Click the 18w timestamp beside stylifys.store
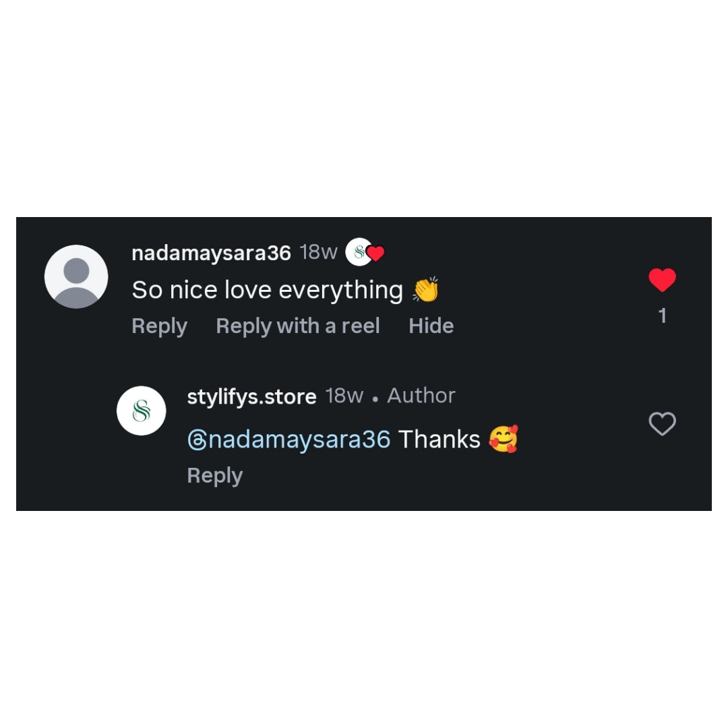The height and width of the screenshot is (728, 728). coord(344,396)
